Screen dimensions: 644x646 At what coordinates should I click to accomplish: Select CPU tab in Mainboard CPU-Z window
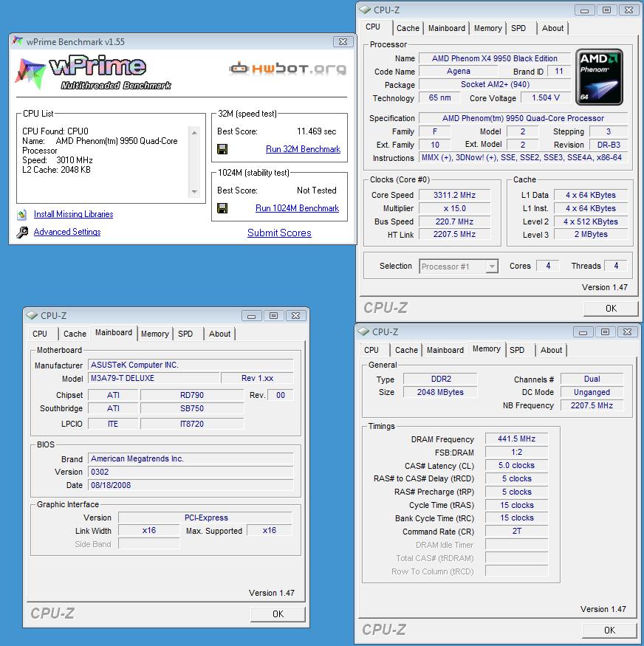40,334
